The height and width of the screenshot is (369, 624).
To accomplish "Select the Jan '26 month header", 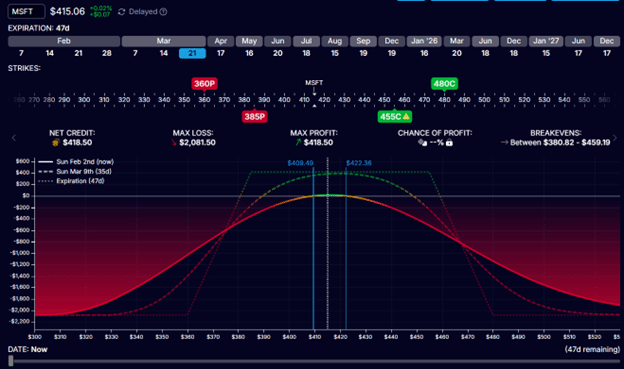I will tap(424, 41).
